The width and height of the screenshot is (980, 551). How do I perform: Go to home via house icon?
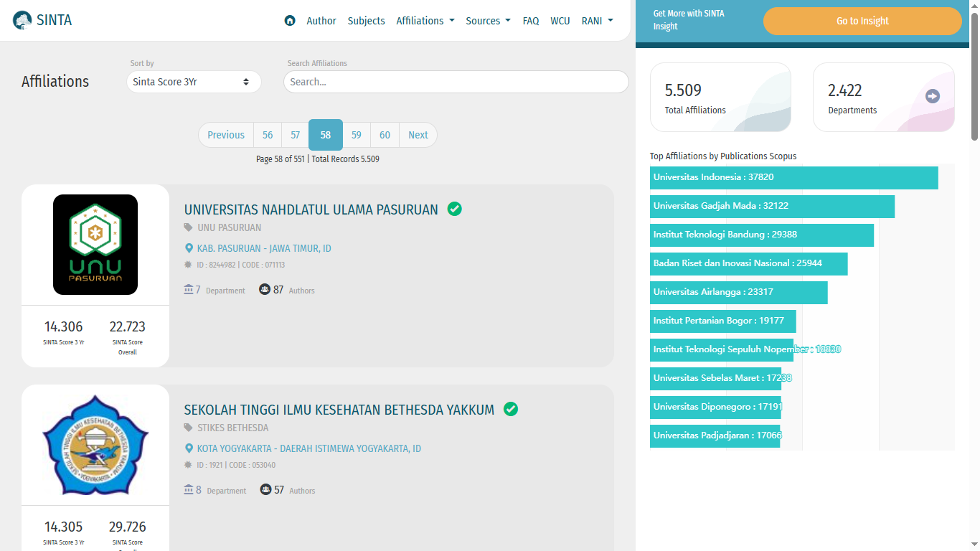(290, 21)
